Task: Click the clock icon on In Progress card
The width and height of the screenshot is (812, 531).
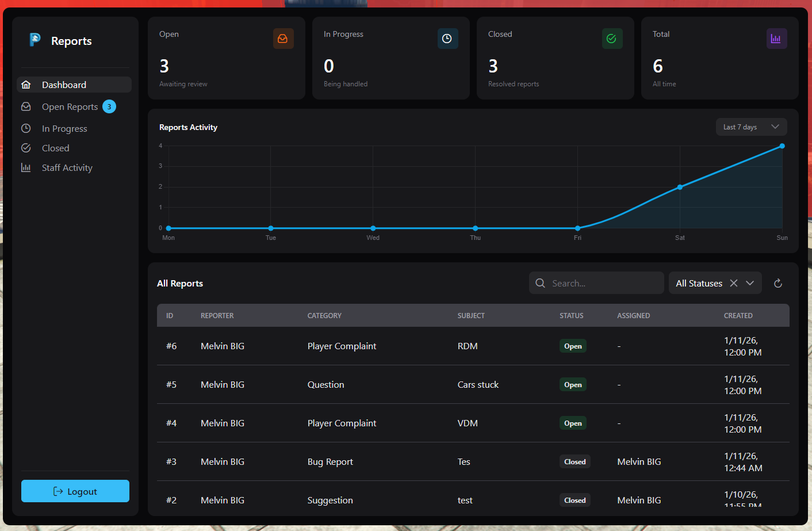Action: click(447, 39)
